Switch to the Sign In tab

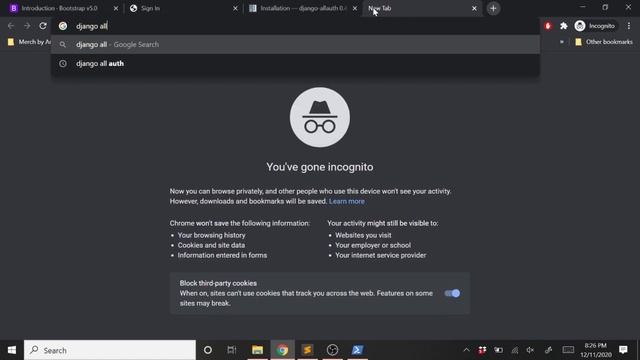[151, 8]
